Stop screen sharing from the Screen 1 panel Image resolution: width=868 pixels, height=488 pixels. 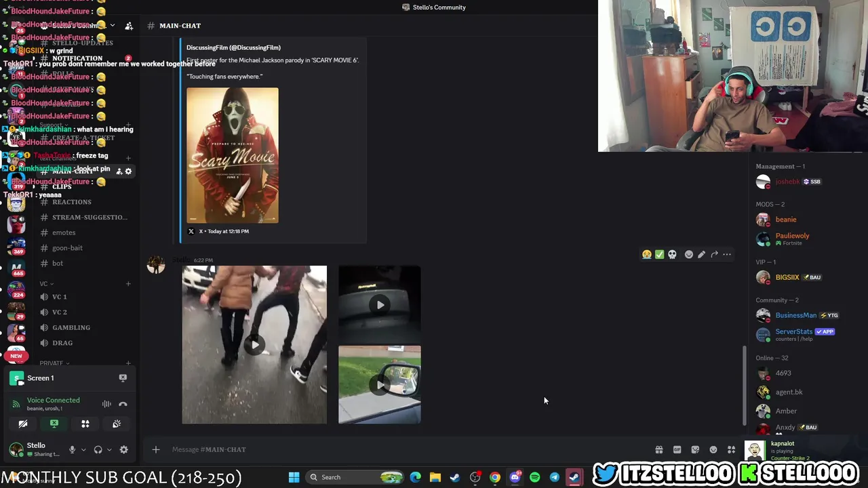(x=123, y=378)
